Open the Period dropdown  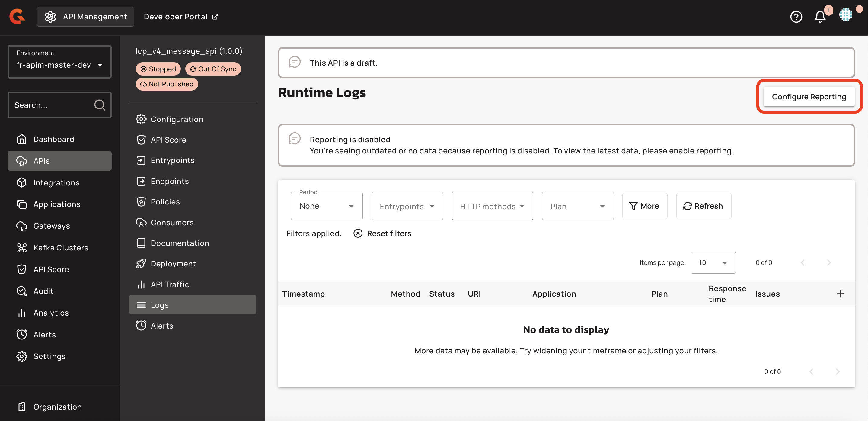point(326,206)
